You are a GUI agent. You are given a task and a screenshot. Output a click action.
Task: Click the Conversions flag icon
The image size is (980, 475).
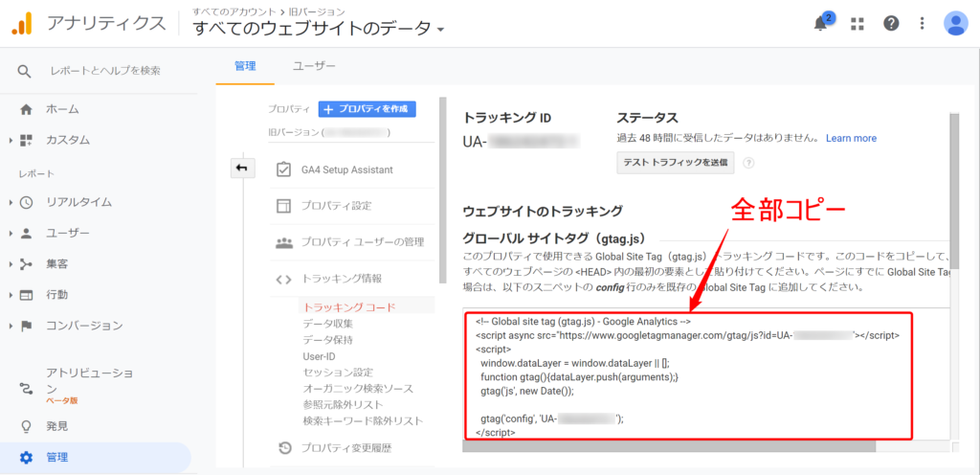pos(26,326)
